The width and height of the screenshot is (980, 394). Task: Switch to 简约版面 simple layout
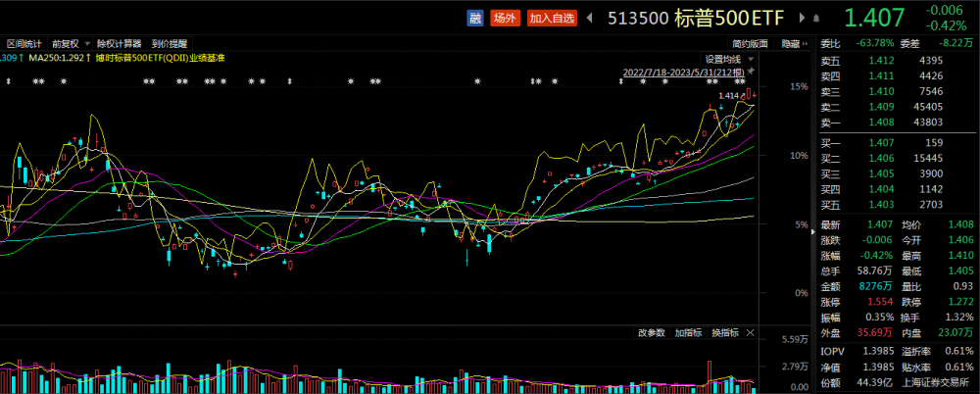tap(750, 44)
